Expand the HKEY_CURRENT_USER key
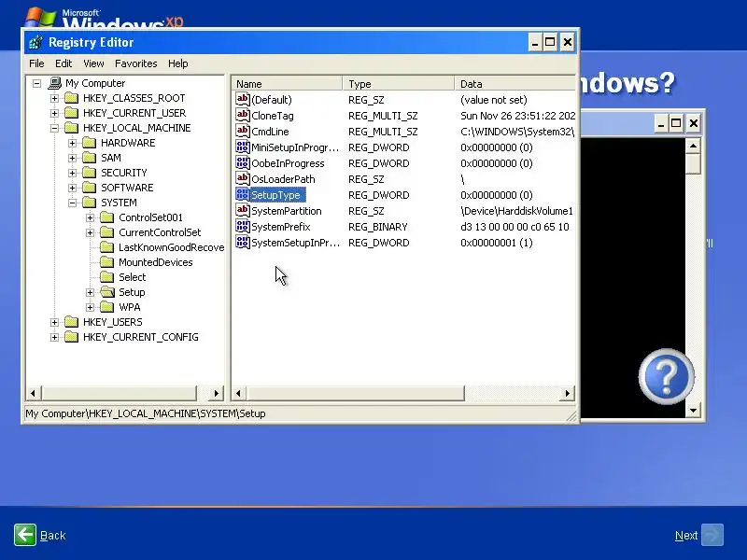The height and width of the screenshot is (560, 747). coord(54,113)
